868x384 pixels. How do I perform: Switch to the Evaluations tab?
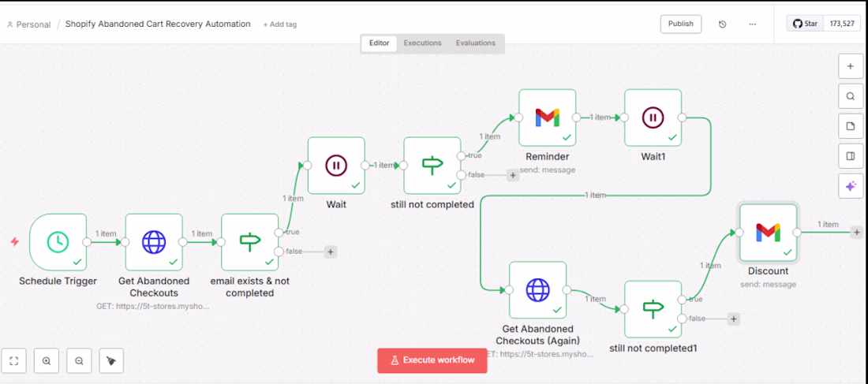click(x=476, y=43)
